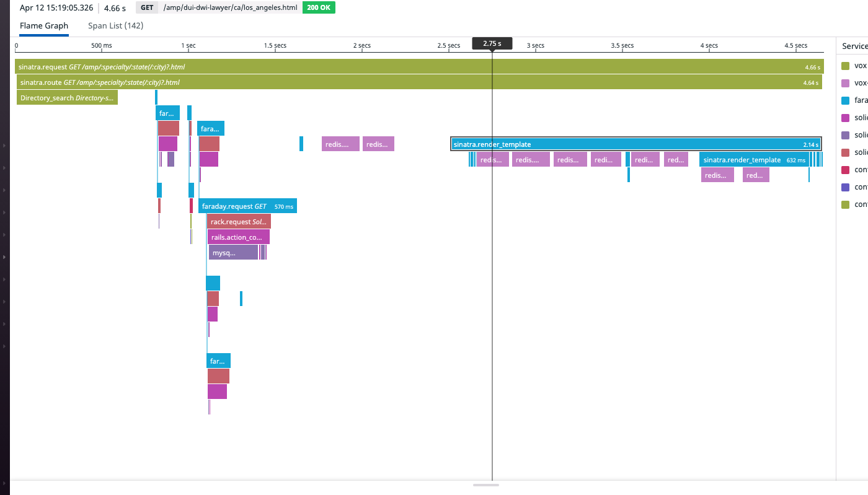Switch to the Span List (142) tab

click(x=115, y=25)
